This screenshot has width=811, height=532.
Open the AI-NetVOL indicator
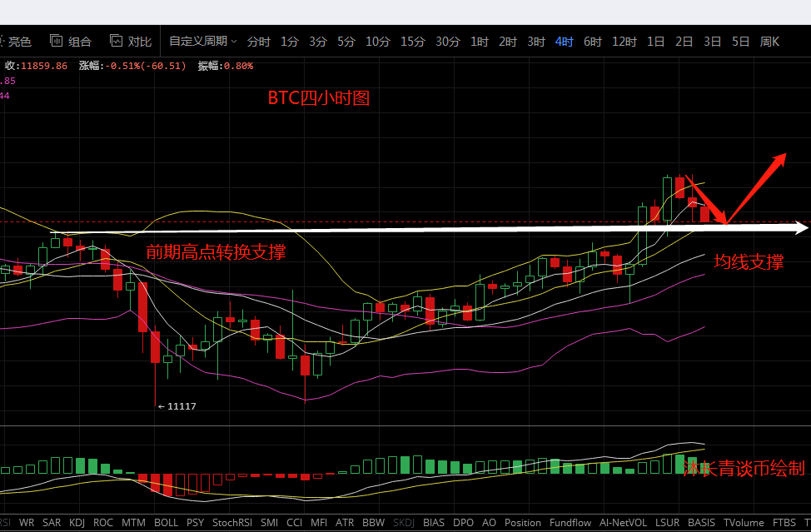click(624, 523)
